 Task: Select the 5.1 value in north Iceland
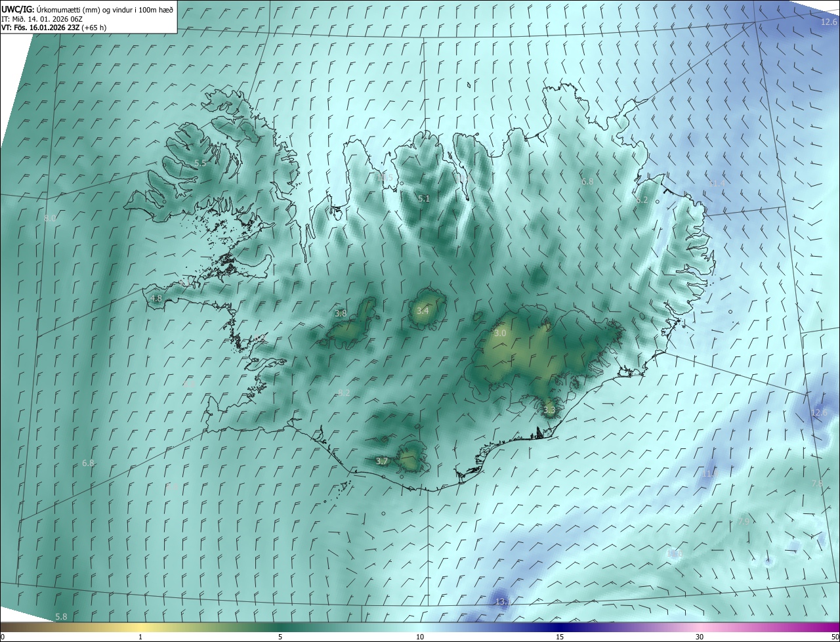click(424, 198)
